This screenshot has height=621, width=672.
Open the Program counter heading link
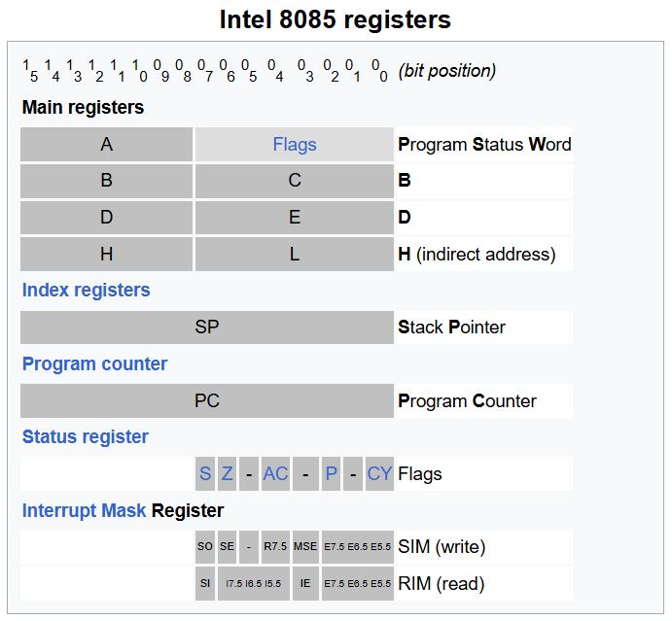pos(94,363)
